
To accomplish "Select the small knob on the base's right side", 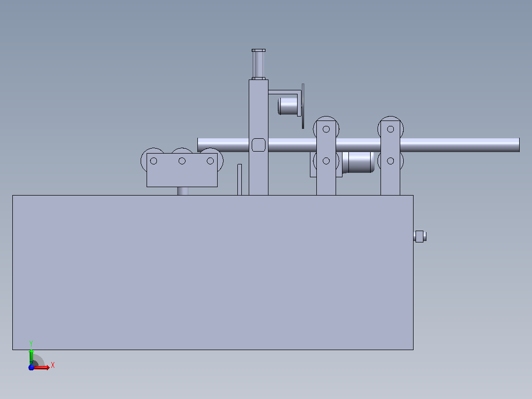I will point(420,237).
